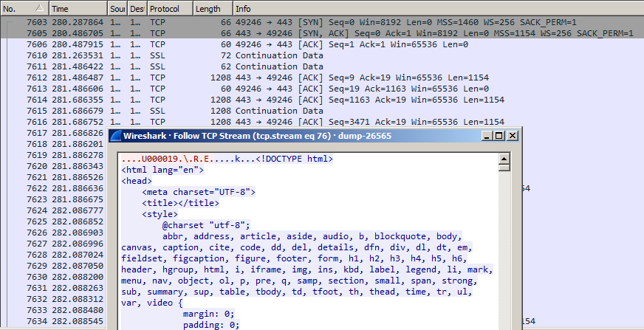
Task: Click the truncated Destination column header
Action: (136, 8)
